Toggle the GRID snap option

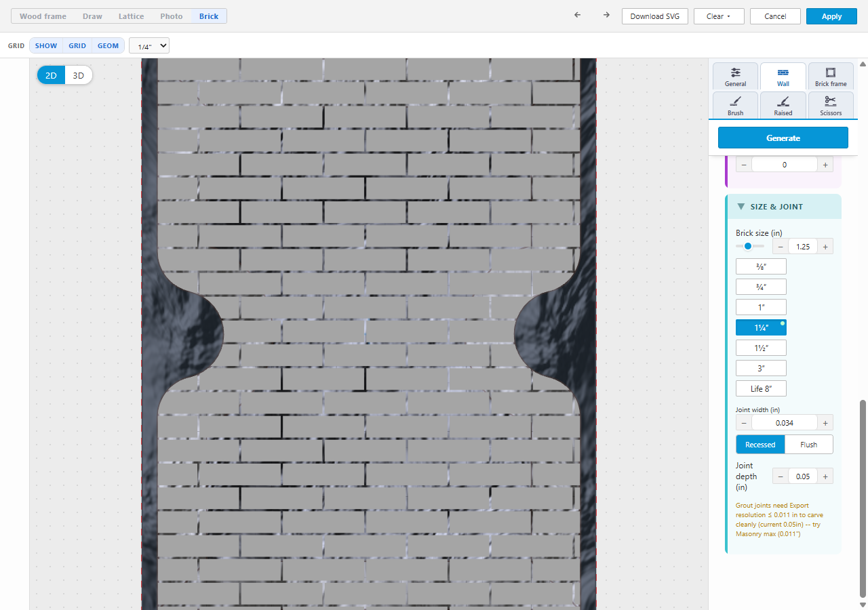pyautogui.click(x=77, y=46)
